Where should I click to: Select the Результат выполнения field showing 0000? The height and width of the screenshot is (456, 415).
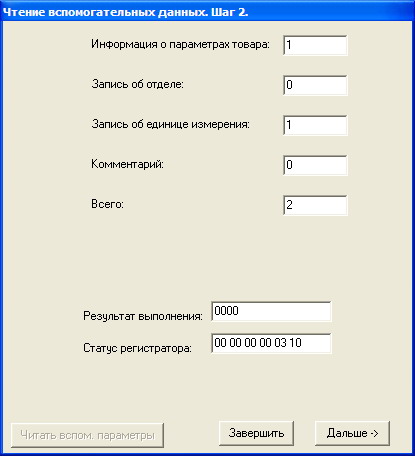tap(271, 311)
